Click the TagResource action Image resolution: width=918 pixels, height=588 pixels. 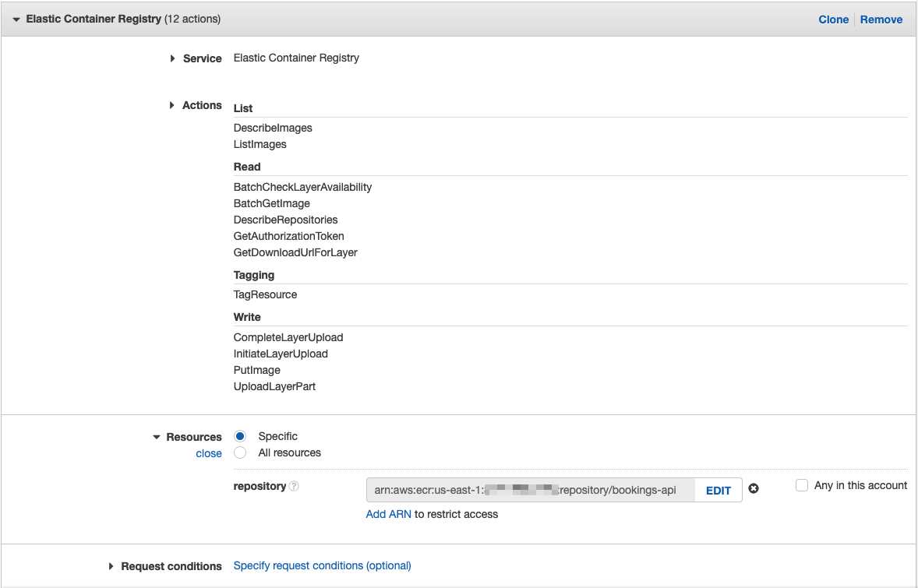click(265, 295)
